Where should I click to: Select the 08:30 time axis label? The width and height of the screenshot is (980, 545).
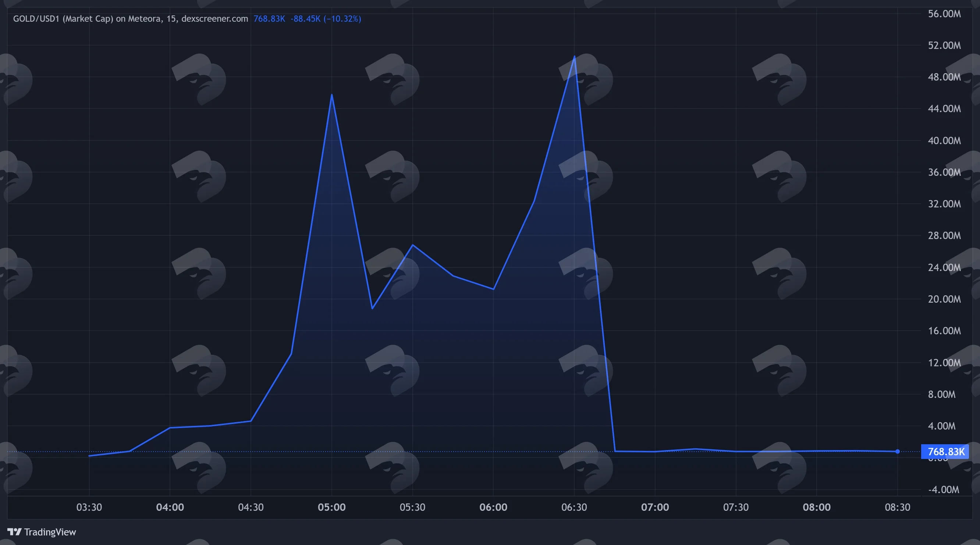pyautogui.click(x=898, y=507)
